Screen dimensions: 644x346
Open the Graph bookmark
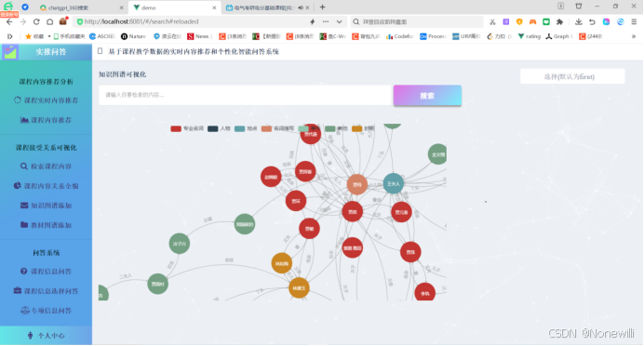coord(559,36)
